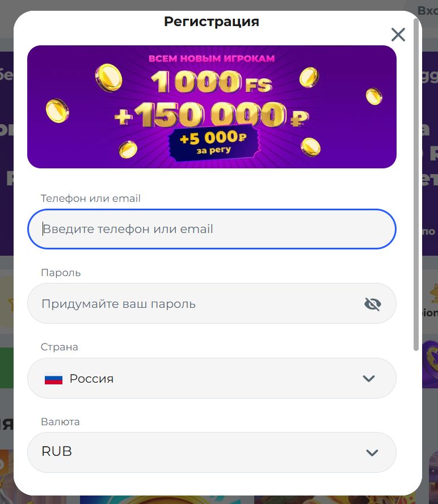
Task: Click the Телефон или email label
Action: coord(90,198)
